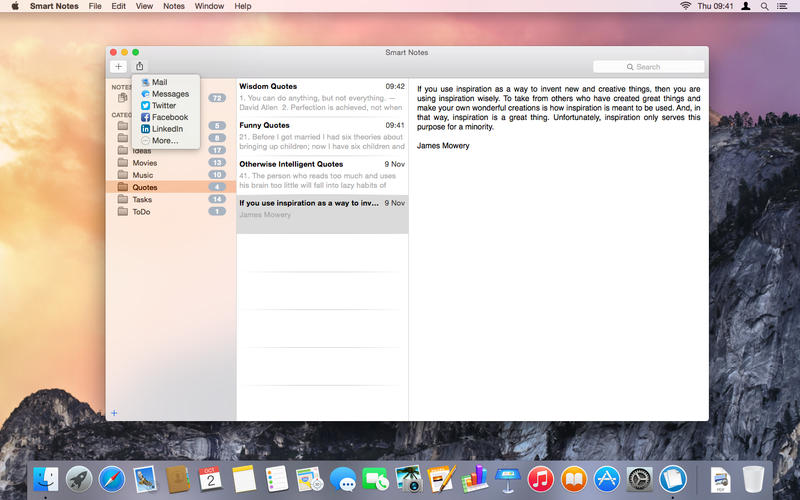Click the Thu 09:41 clock
Image resolution: width=800 pixels, height=500 pixels.
(715, 6)
